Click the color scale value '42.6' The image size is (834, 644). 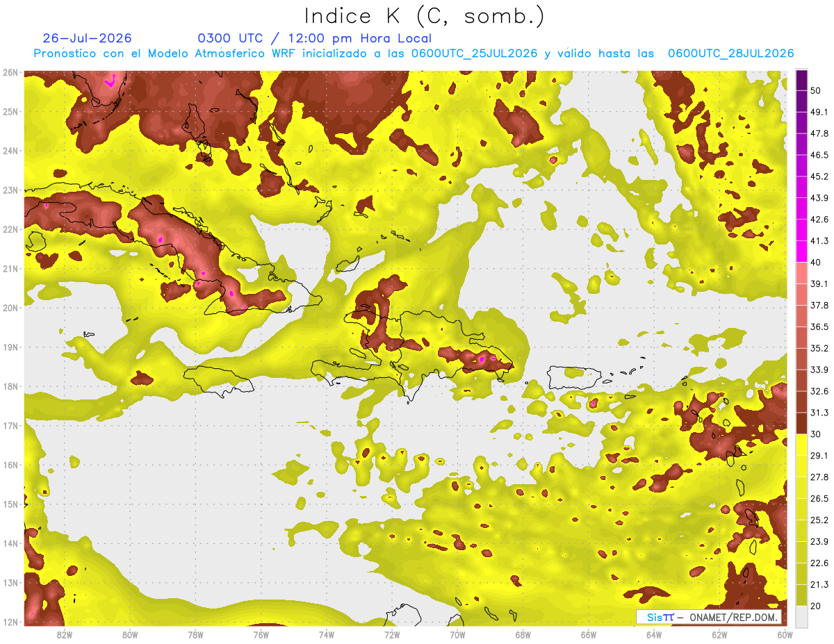click(819, 220)
